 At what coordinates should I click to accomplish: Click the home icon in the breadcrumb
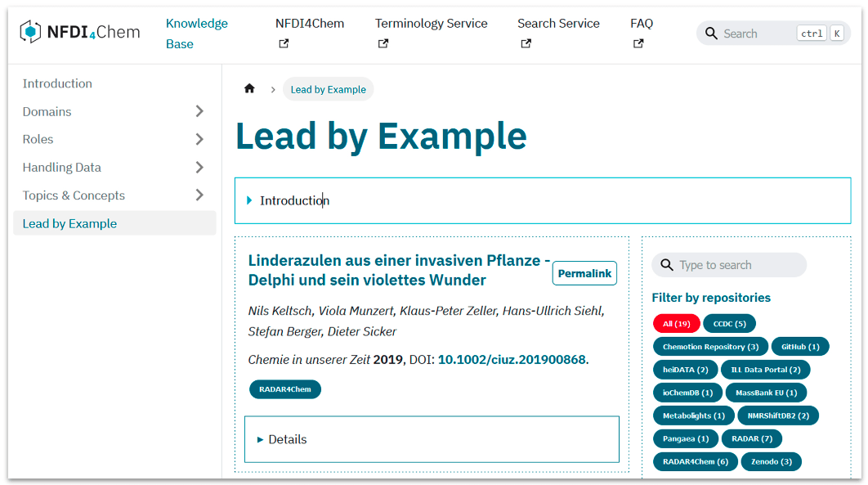pos(249,88)
